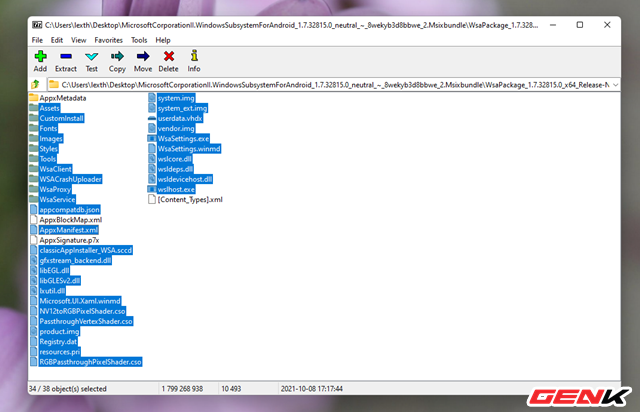Select RGBPassthroughPixelShader.cso file
This screenshot has width=640, height=412.
click(x=86, y=362)
